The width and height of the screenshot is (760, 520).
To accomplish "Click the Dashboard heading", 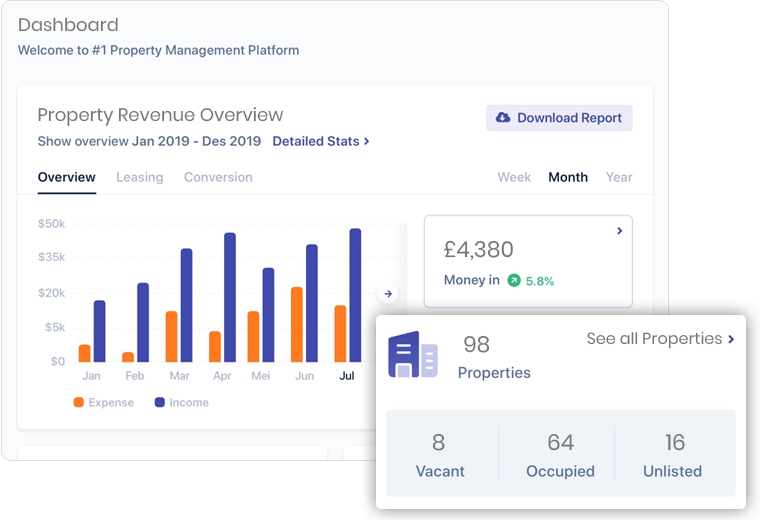I will tap(68, 25).
